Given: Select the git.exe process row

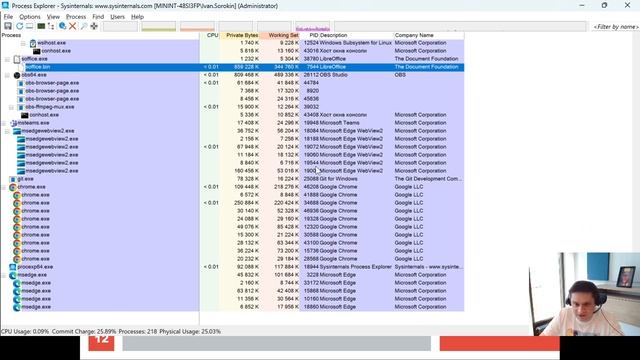Looking at the screenshot, I should click(x=232, y=179).
